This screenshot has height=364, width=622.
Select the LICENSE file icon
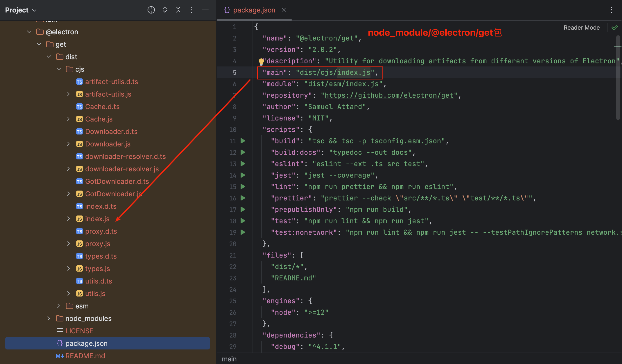[x=59, y=331]
